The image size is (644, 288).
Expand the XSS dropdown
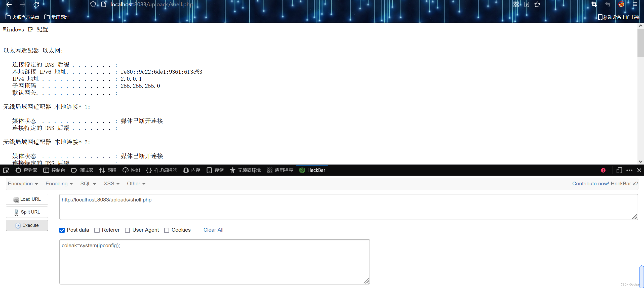point(111,184)
